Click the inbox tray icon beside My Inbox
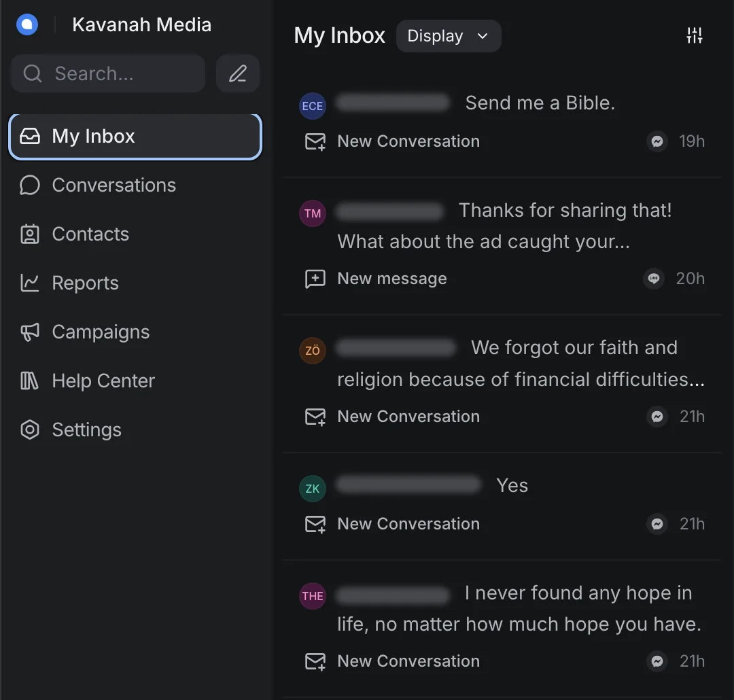This screenshot has width=734, height=700. [x=30, y=136]
